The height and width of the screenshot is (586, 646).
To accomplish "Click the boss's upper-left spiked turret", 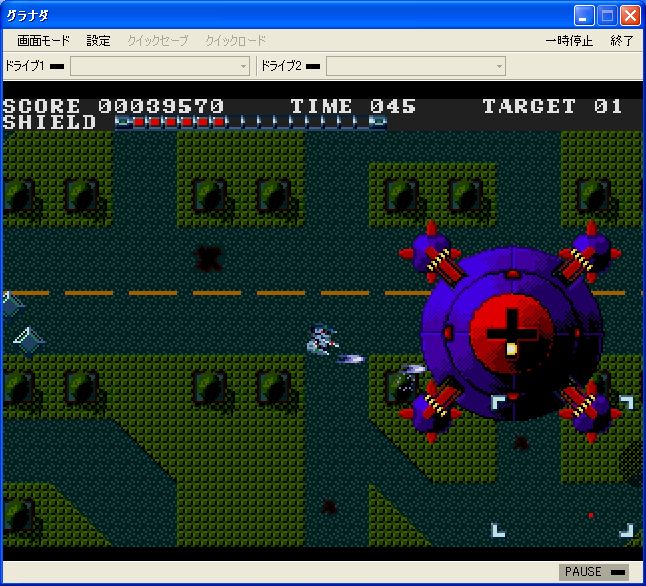I will coord(431,252).
